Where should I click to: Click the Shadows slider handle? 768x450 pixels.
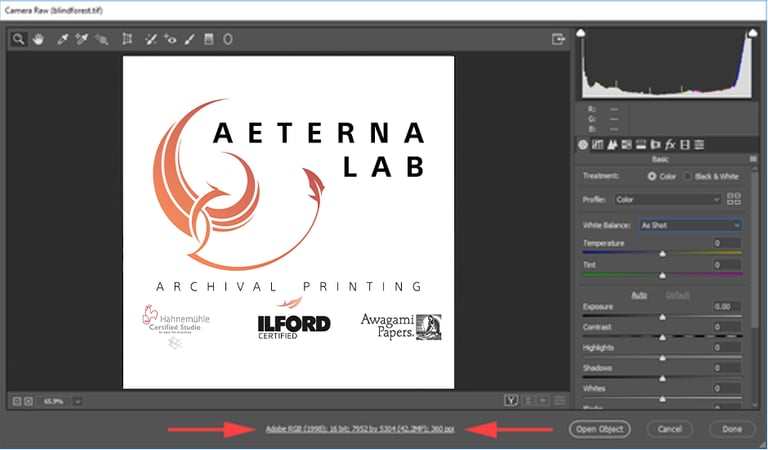coord(662,379)
